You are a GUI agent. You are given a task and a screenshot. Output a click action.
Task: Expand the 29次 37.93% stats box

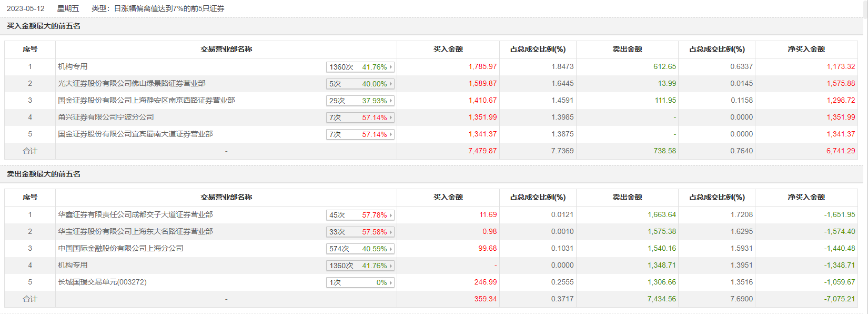(x=360, y=101)
